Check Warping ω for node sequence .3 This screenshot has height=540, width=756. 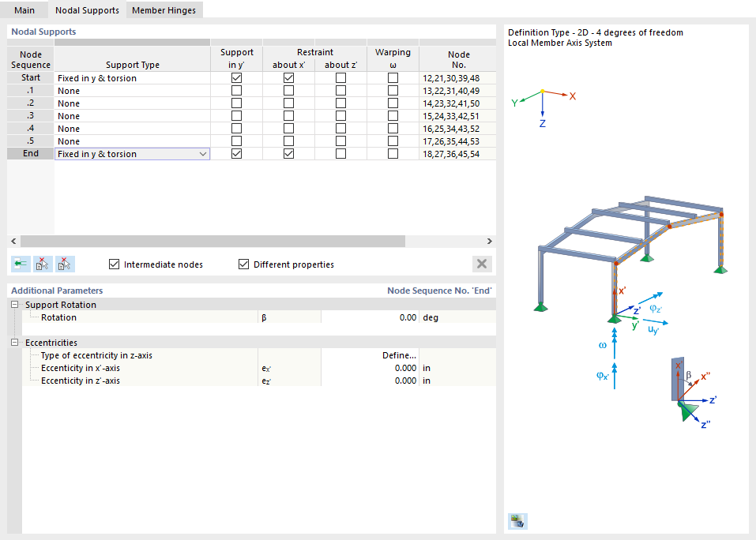coord(393,115)
